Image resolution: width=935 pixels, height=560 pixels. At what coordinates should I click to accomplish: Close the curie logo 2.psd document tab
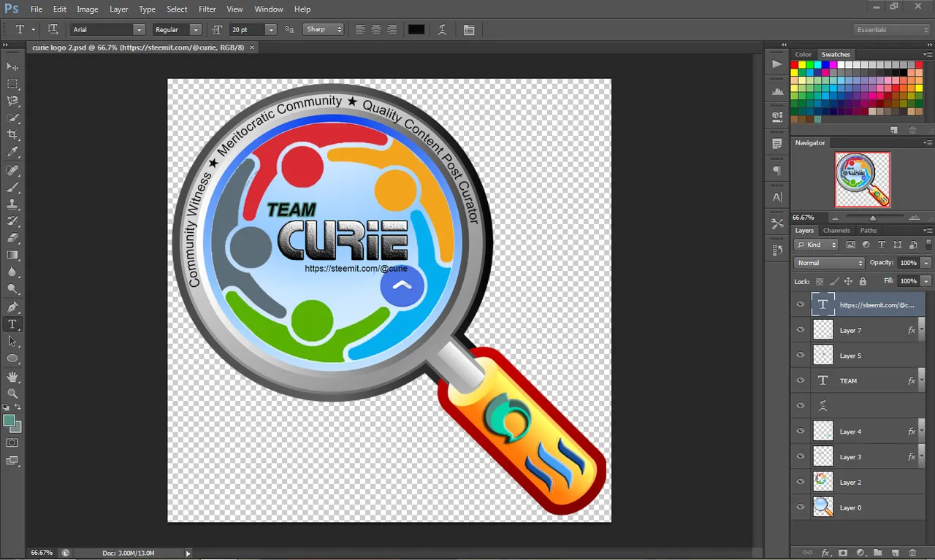(x=252, y=47)
